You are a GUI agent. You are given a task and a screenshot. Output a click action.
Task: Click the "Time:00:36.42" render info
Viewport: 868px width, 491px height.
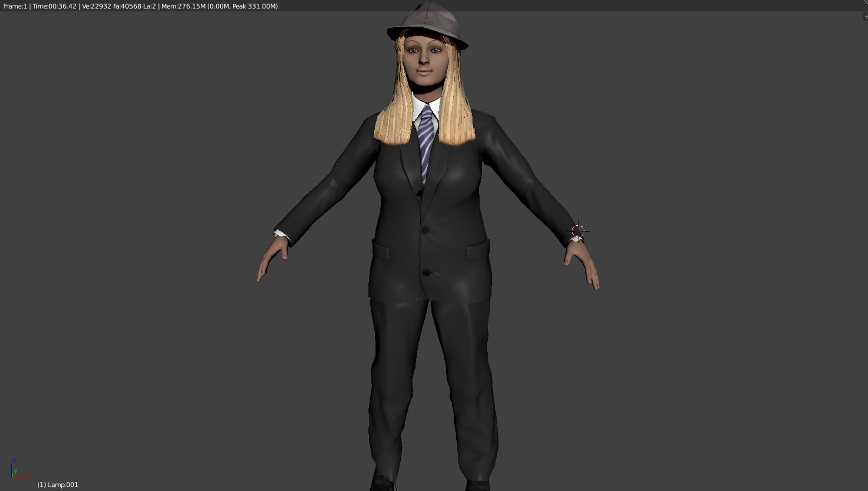[55, 6]
